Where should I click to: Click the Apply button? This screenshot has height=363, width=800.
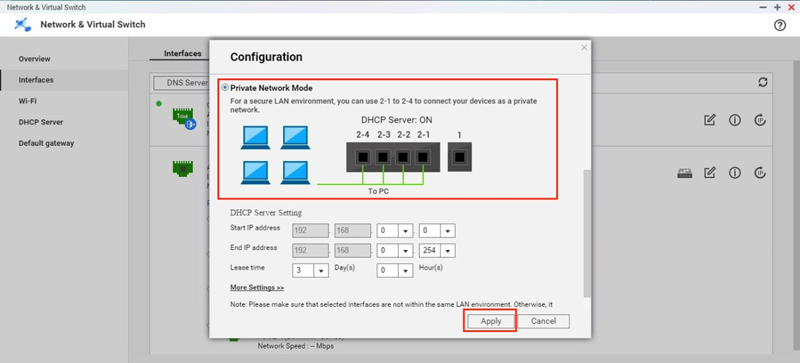491,321
